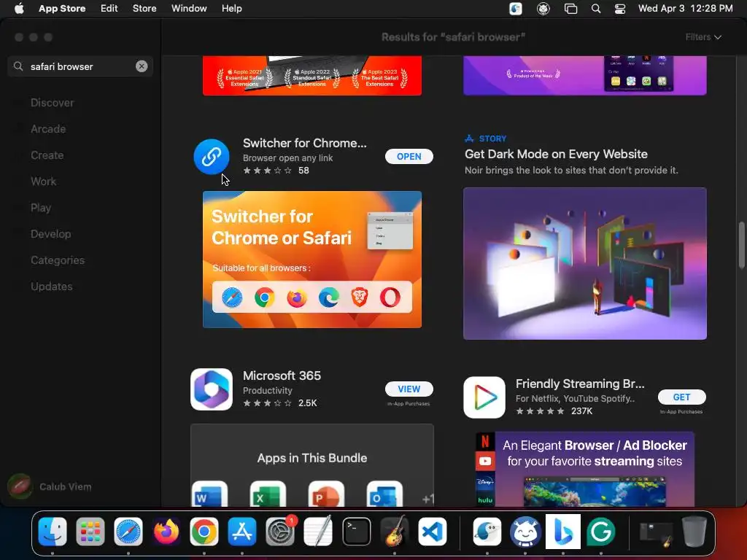Open the Trash in the Dock
Screen dimensions: 747x560
[x=694, y=532]
